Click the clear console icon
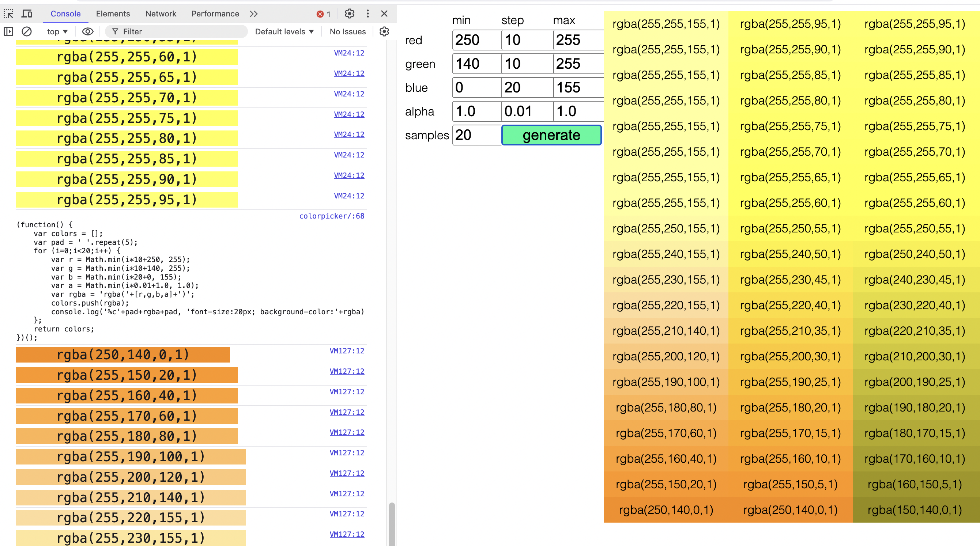Image resolution: width=980 pixels, height=546 pixels. pyautogui.click(x=26, y=31)
